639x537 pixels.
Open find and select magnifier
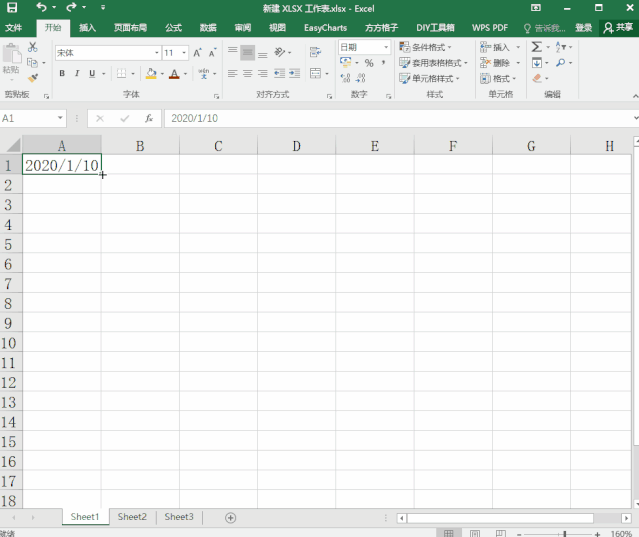click(x=561, y=63)
